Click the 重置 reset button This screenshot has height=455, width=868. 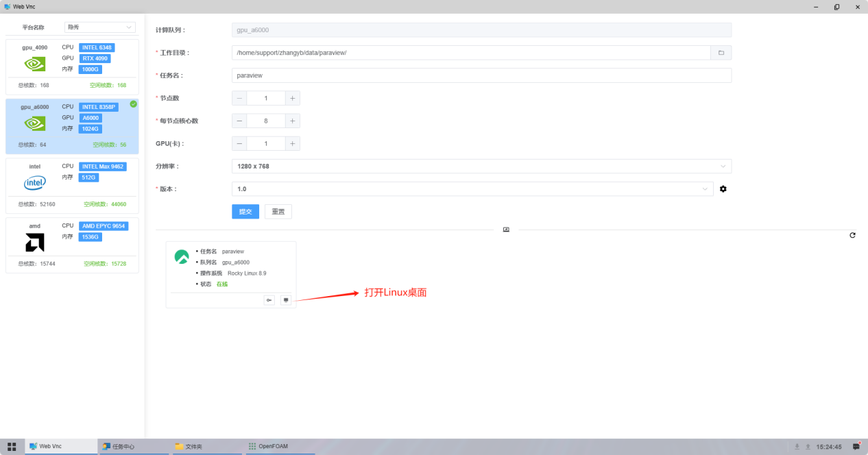278,212
